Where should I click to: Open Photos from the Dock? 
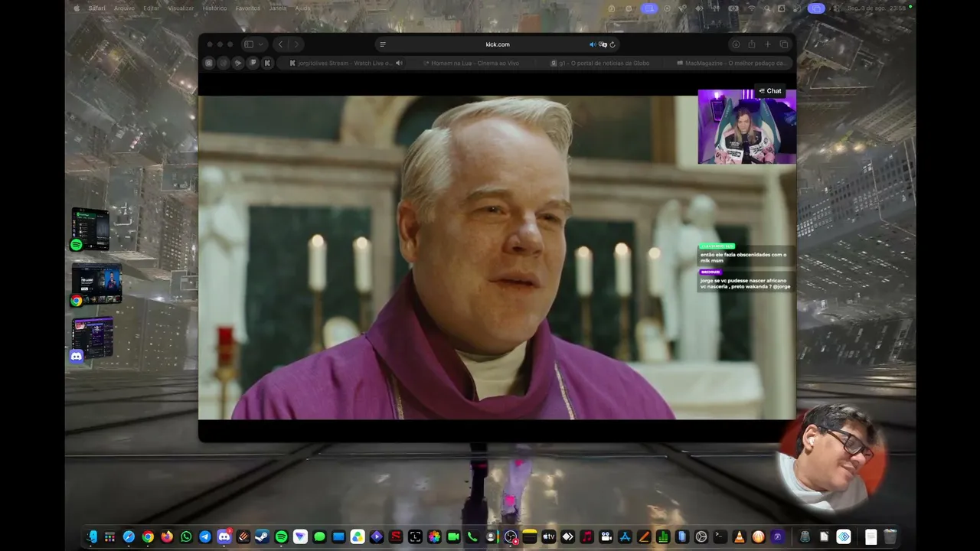(434, 537)
